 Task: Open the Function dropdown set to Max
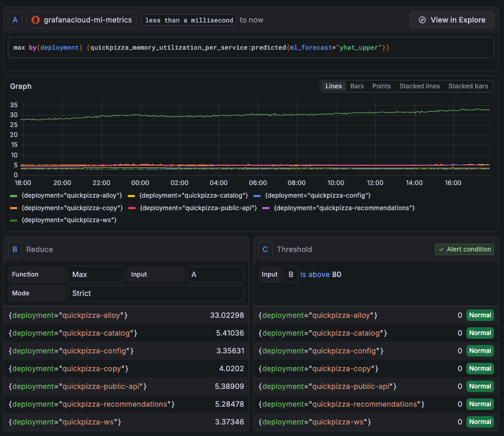tap(96, 274)
